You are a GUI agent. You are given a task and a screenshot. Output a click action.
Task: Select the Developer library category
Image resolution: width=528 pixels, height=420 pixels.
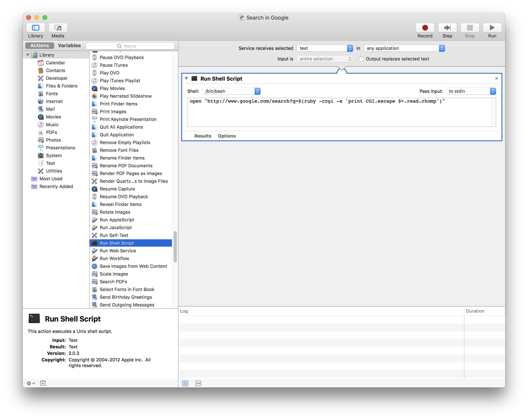pyautogui.click(x=57, y=78)
